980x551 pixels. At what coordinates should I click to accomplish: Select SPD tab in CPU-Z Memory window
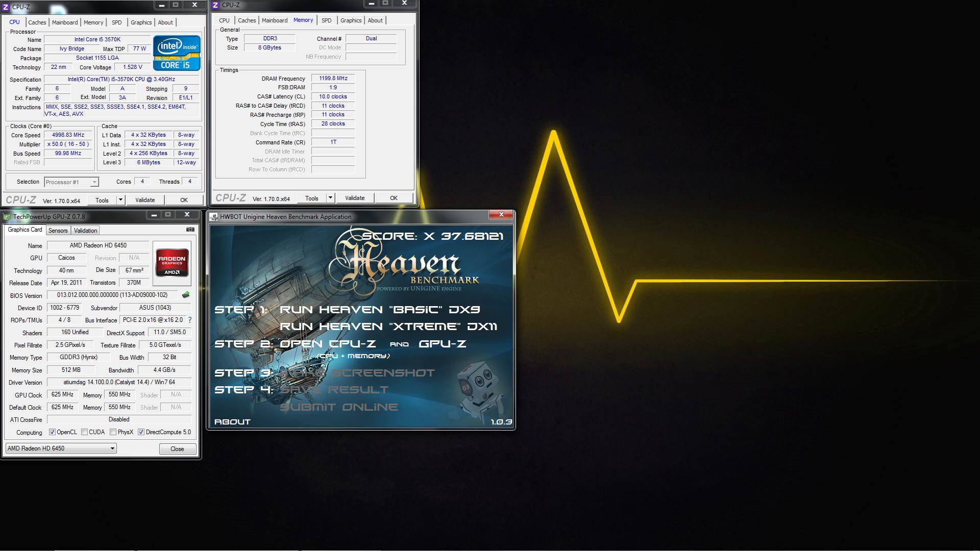click(327, 20)
